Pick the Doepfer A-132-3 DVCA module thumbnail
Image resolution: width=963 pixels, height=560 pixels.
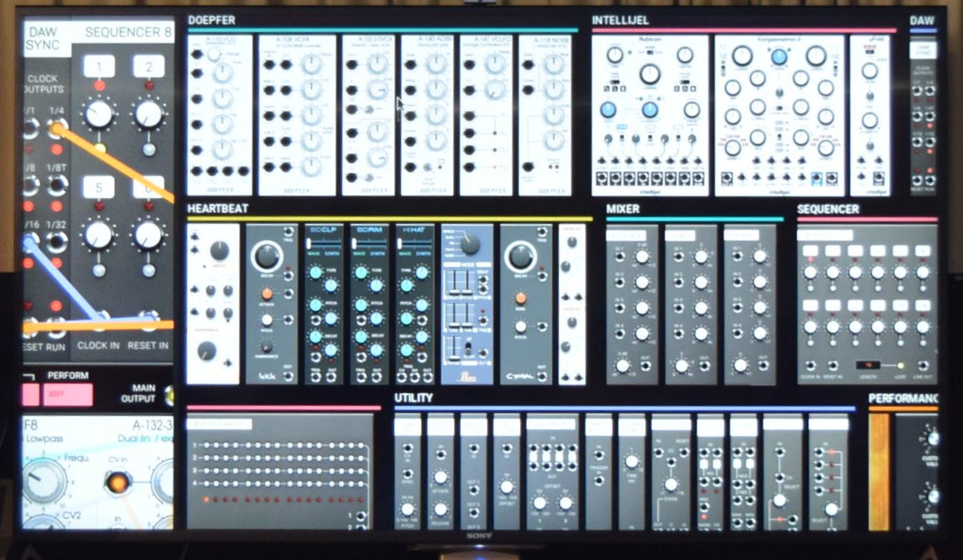368,116
